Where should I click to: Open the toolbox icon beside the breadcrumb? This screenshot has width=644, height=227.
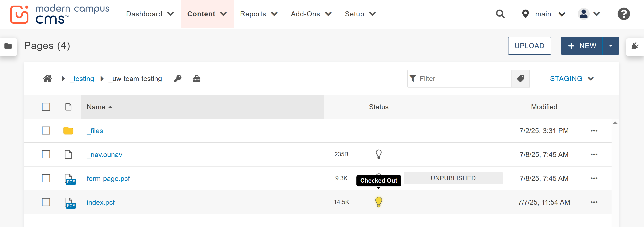click(197, 79)
